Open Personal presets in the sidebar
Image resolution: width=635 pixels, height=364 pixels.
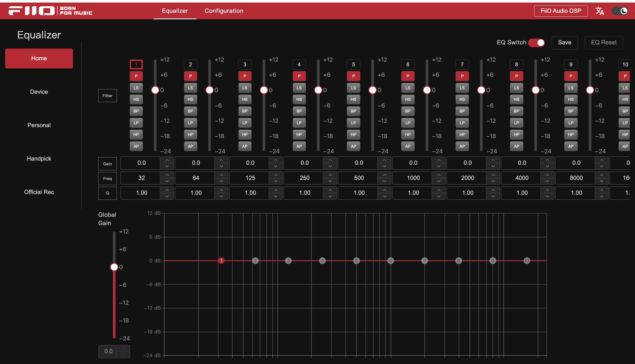pyautogui.click(x=39, y=125)
